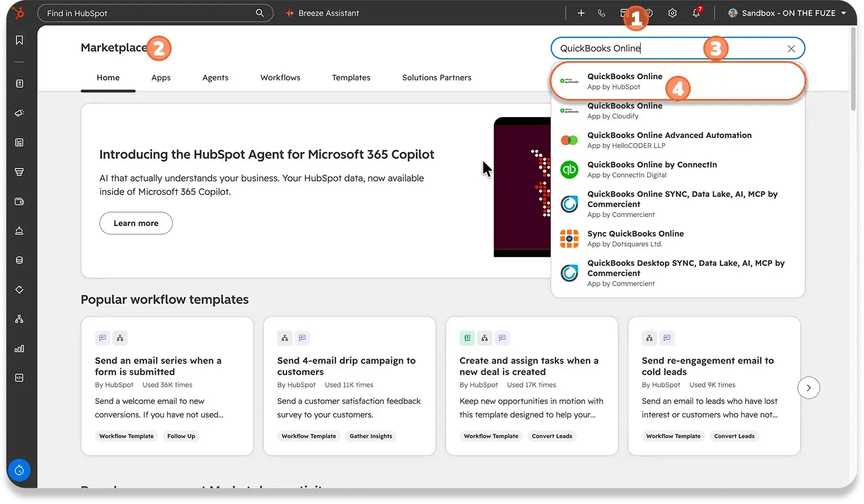Click the plus create icon in the top bar
This screenshot has height=504, width=864.
[581, 13]
